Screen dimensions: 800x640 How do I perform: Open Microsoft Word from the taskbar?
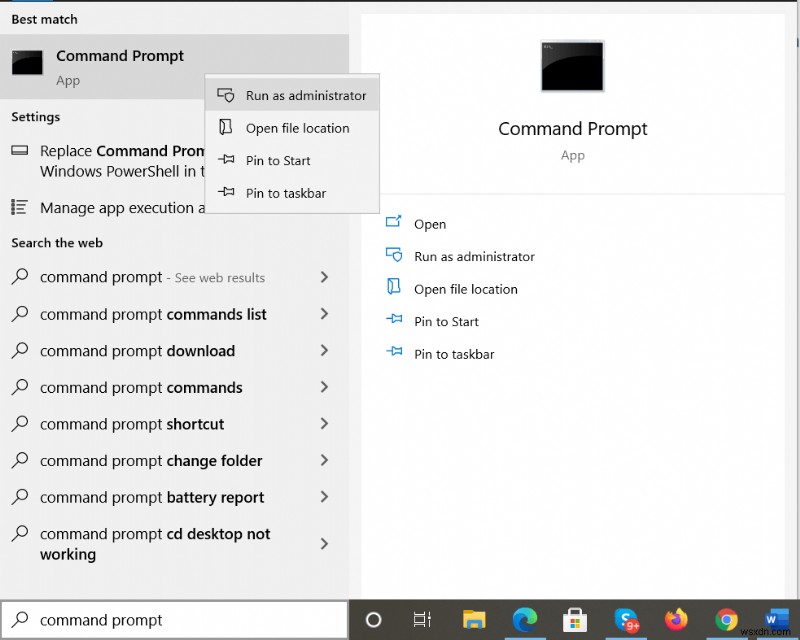[777, 620]
